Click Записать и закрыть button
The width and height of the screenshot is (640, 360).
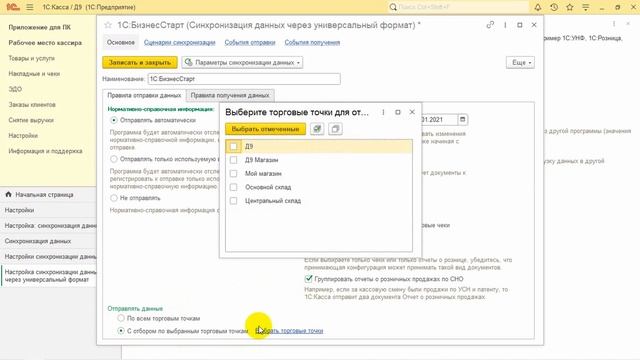140,62
